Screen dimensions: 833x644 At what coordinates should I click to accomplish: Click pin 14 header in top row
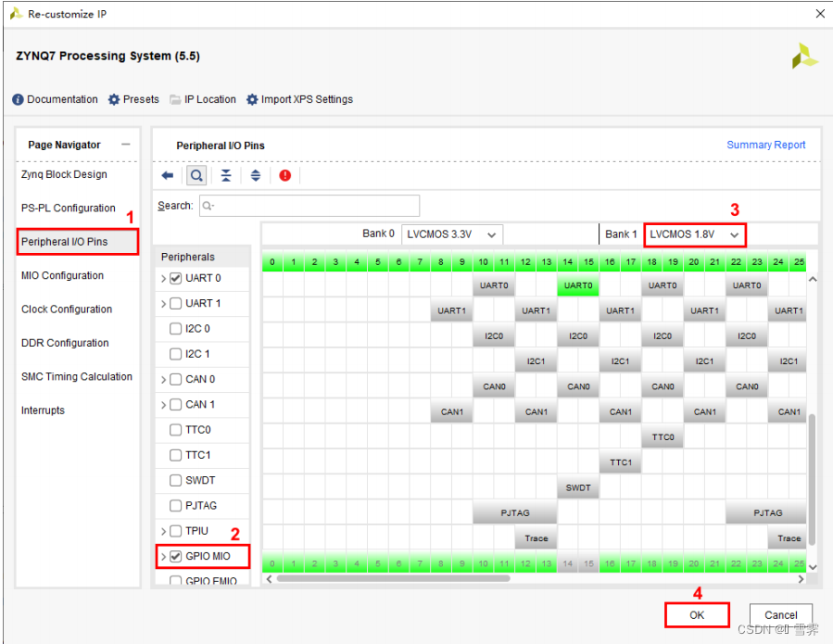567,262
